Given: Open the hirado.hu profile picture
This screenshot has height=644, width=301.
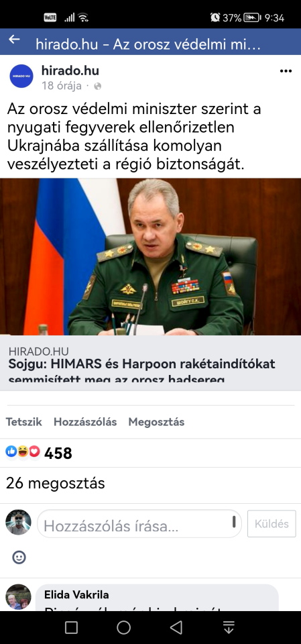Looking at the screenshot, I should coord(21,76).
